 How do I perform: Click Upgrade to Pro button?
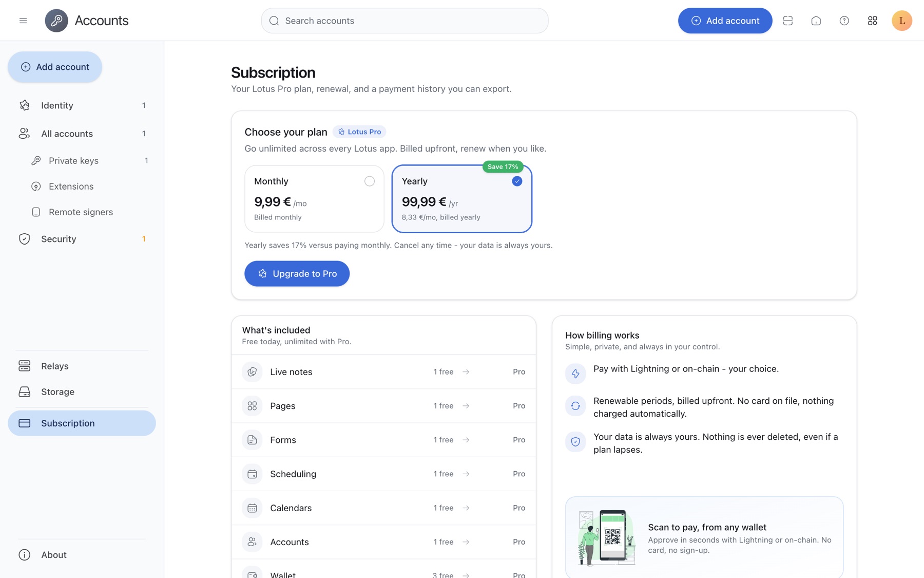pos(297,274)
